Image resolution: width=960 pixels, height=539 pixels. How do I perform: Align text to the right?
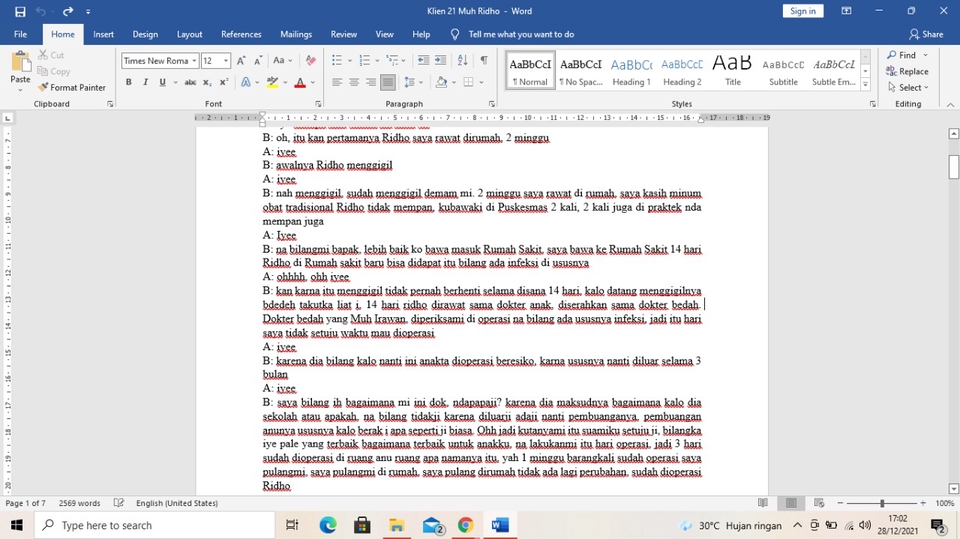pos(370,82)
